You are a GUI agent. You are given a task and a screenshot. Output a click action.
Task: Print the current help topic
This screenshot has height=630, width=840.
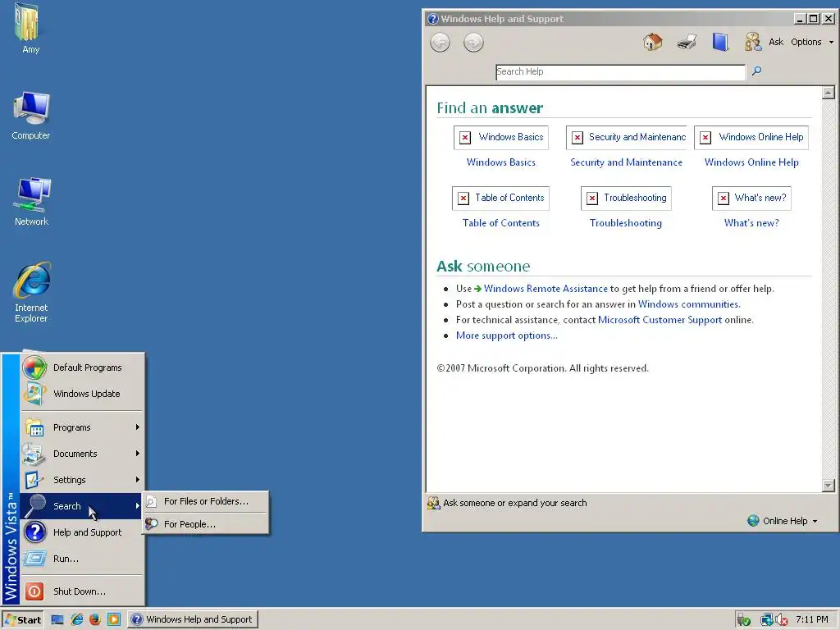(687, 42)
